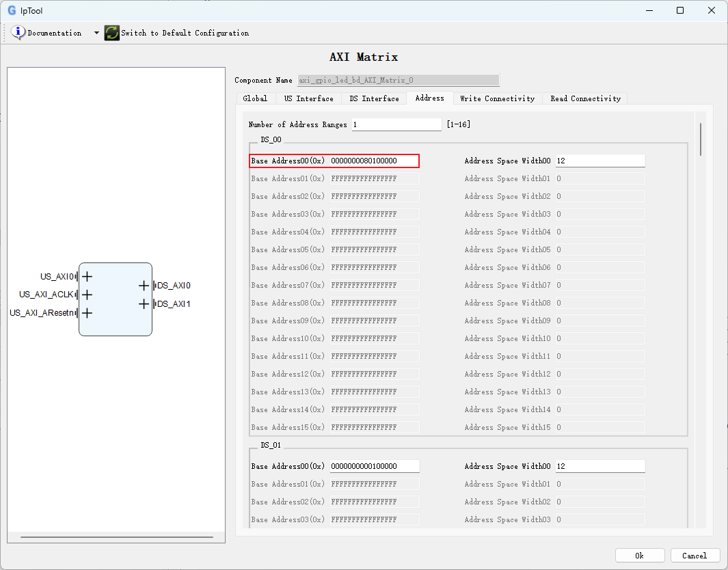The height and width of the screenshot is (570, 728).
Task: Click DS_00 Address Space Width12 label
Action: (507, 374)
